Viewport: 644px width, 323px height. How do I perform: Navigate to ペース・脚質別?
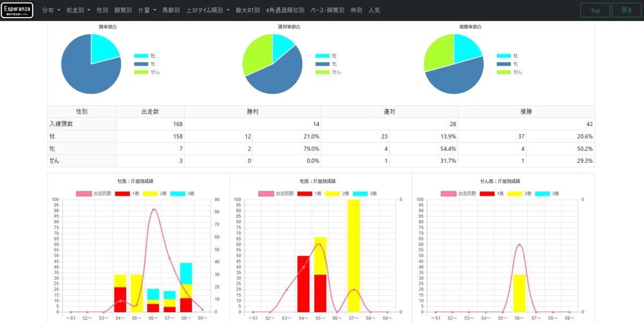coord(327,10)
